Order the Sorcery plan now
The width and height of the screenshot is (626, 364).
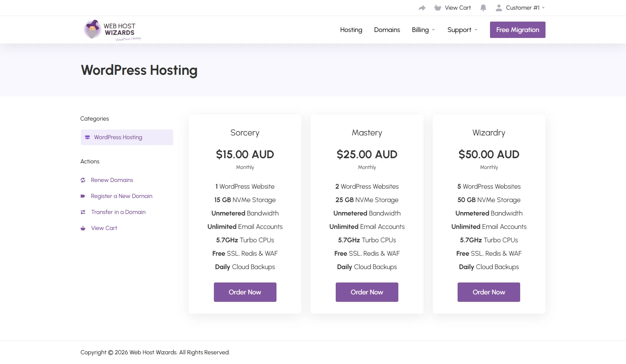coord(245,292)
